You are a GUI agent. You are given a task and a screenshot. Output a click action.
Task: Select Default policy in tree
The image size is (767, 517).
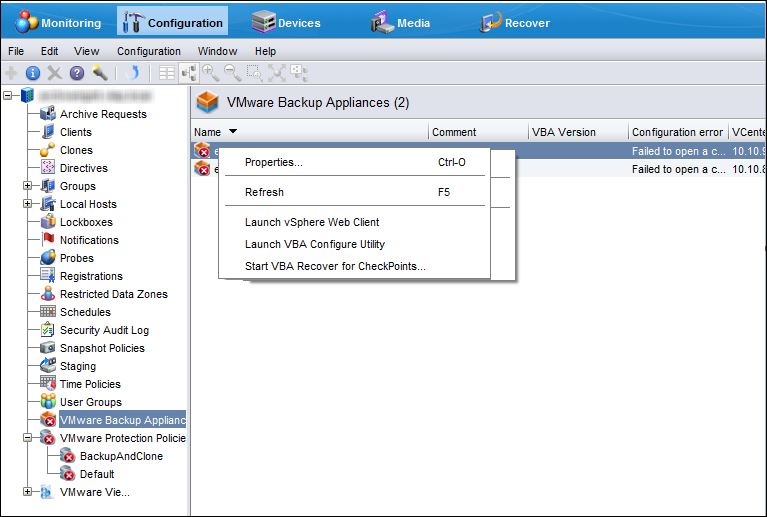[97, 474]
